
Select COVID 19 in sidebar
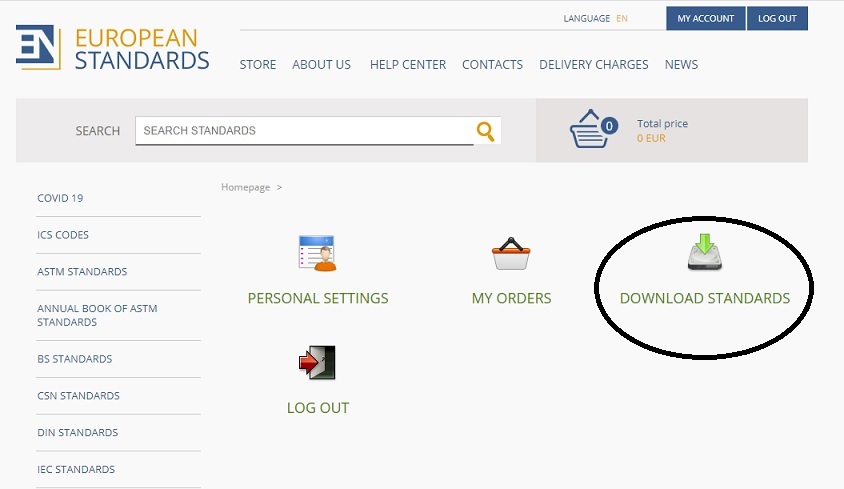coord(60,198)
